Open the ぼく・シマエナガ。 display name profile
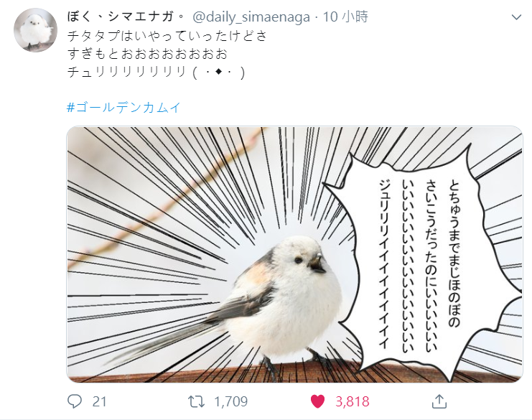532x420 pixels. click(x=126, y=17)
